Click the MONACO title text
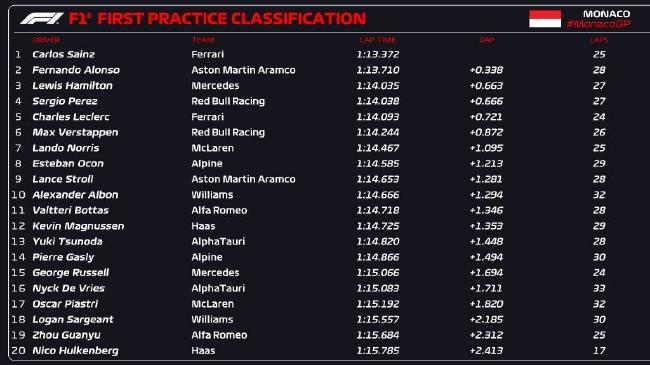 click(x=606, y=14)
